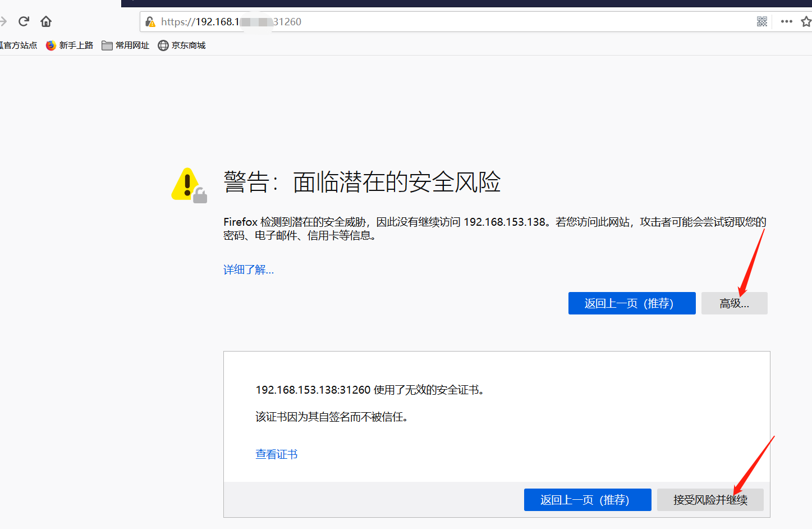
Task: Open the 新手上路 bookmark
Action: (x=70, y=45)
